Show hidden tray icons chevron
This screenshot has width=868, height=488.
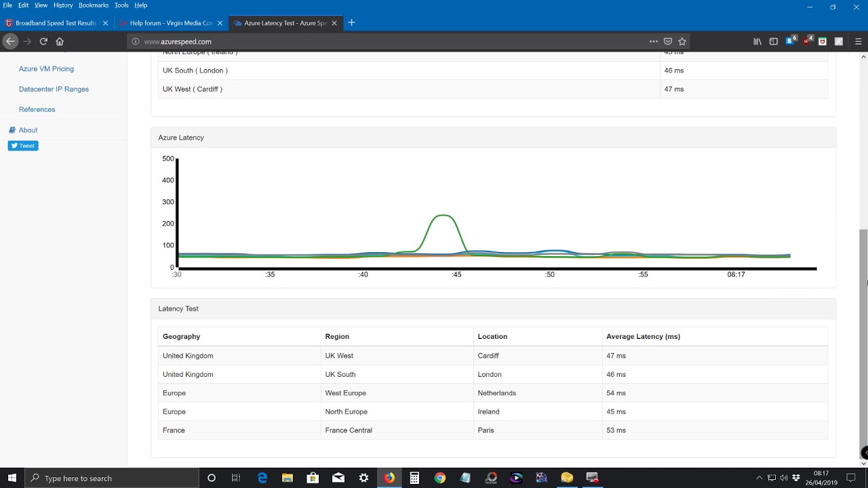click(x=759, y=478)
